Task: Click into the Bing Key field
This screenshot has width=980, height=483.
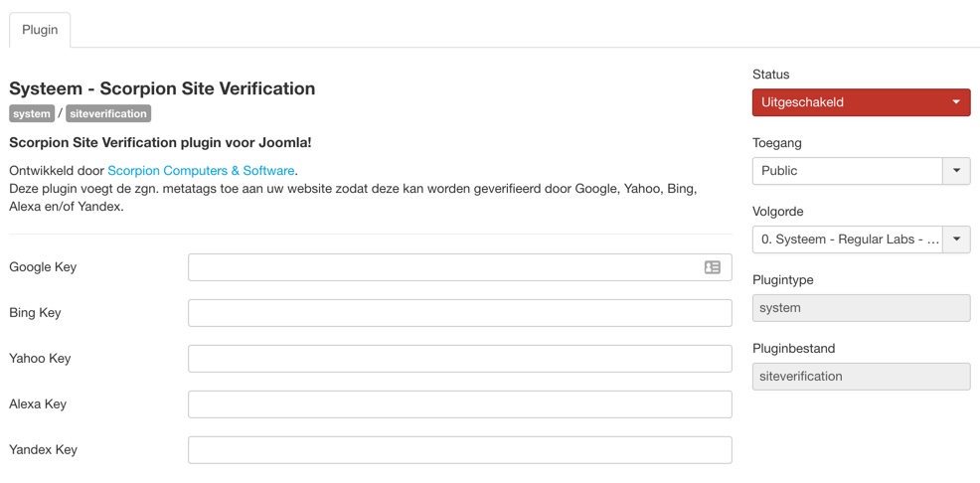Action: pyautogui.click(x=459, y=313)
